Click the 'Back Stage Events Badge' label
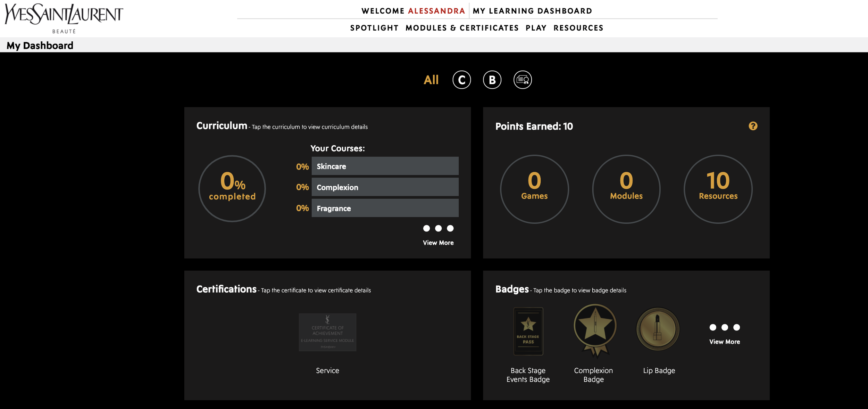The image size is (868, 409). click(528, 375)
